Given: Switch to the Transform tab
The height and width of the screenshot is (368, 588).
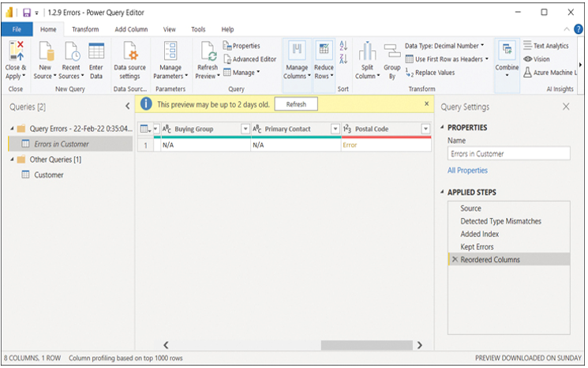Looking at the screenshot, I should [85, 29].
